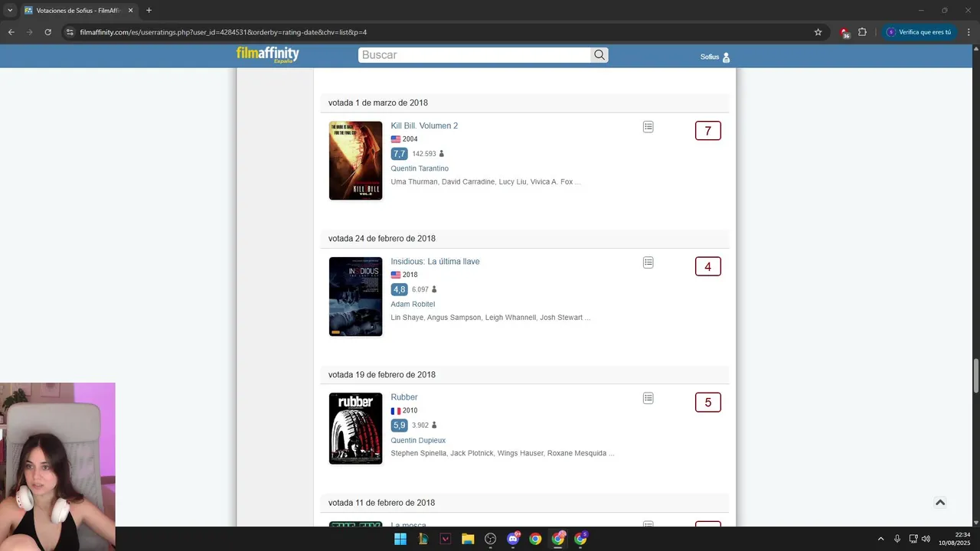Open the Chrome taskbar icon with S badge
Viewport: 980px width, 551px height.
580,539
